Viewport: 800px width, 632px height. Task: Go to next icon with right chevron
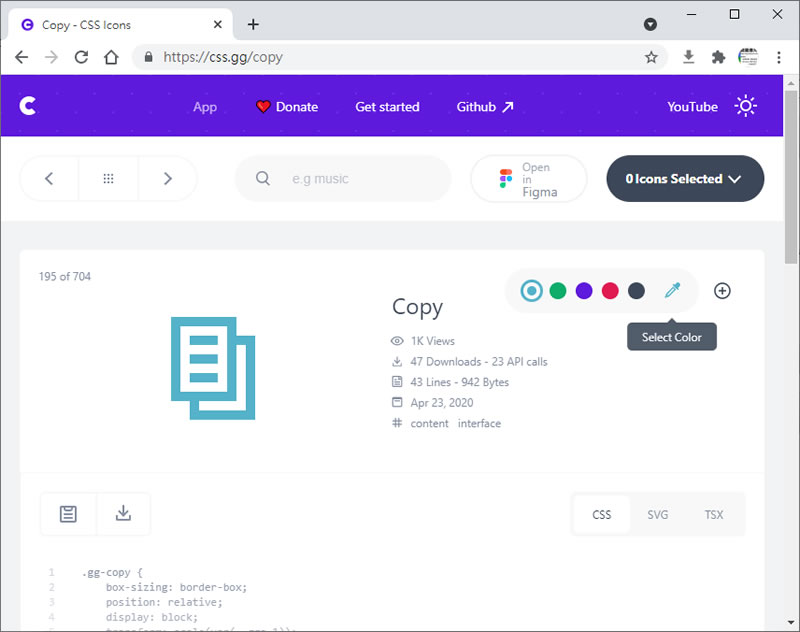coord(168,179)
